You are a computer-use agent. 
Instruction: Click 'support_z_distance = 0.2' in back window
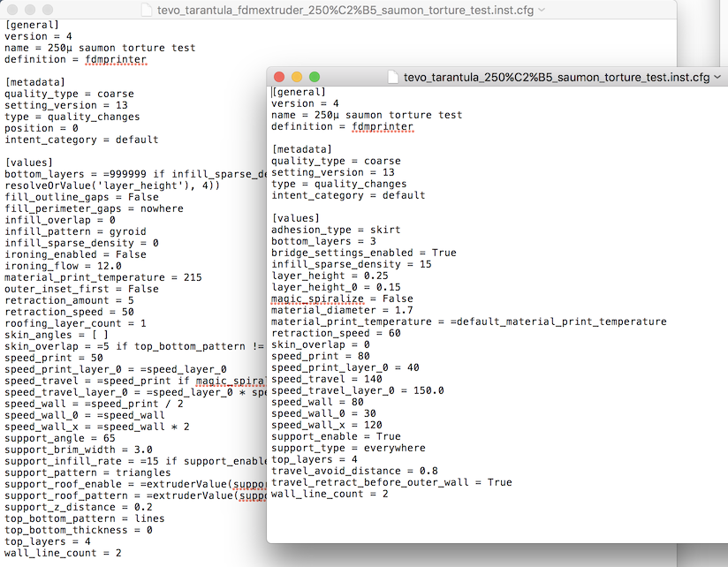(x=79, y=507)
